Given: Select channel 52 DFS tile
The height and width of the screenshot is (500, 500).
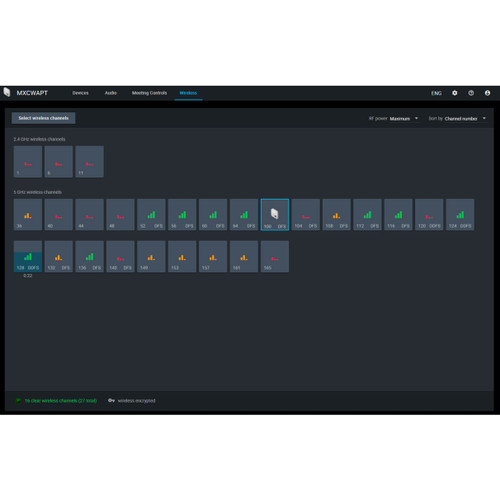Looking at the screenshot, I should click(x=151, y=215).
